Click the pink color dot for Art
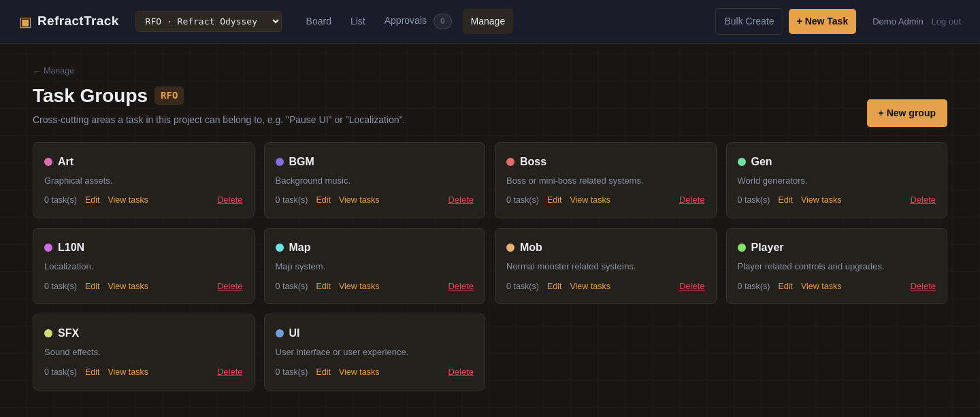This screenshot has height=417, width=980. pyautogui.click(x=48, y=162)
